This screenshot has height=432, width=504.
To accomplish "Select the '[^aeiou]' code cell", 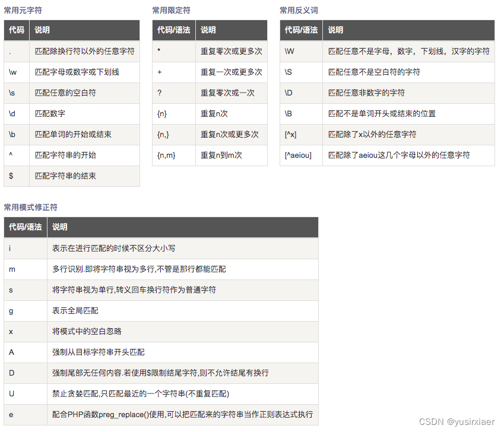I will [301, 155].
